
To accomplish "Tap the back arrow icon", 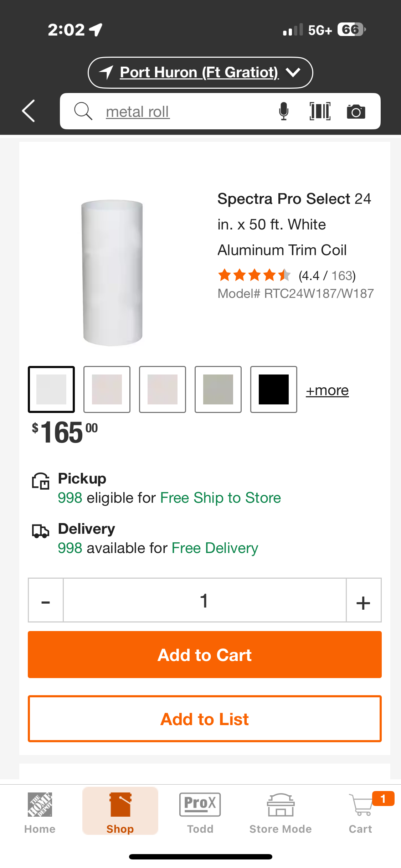I will click(29, 111).
